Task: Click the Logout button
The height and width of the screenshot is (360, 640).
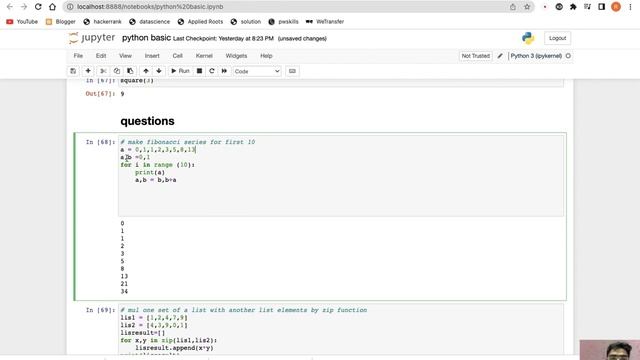Action: (557, 38)
